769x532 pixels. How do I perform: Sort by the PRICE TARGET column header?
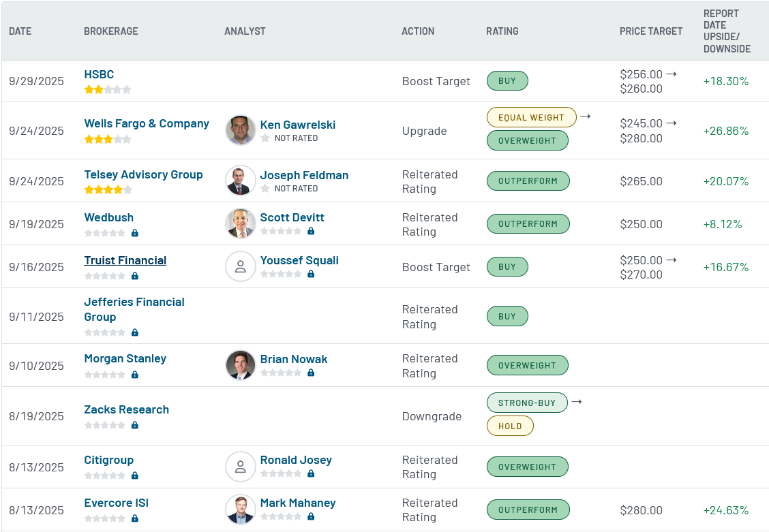coord(651,31)
